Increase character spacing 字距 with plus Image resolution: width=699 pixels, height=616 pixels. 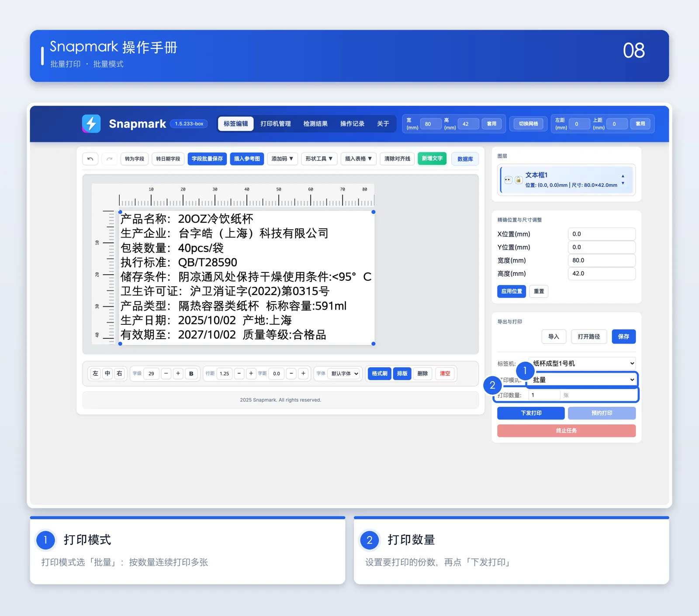click(x=304, y=374)
